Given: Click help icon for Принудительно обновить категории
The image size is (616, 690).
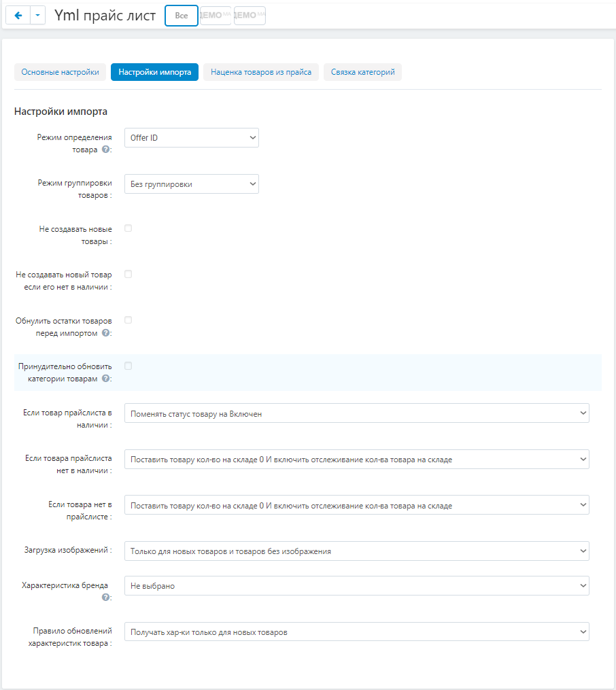Looking at the screenshot, I should click(x=105, y=379).
